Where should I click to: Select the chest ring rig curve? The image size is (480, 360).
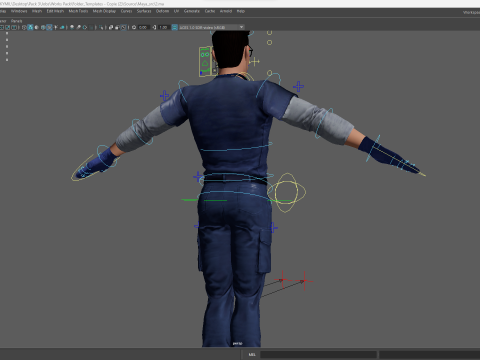pos(236,148)
